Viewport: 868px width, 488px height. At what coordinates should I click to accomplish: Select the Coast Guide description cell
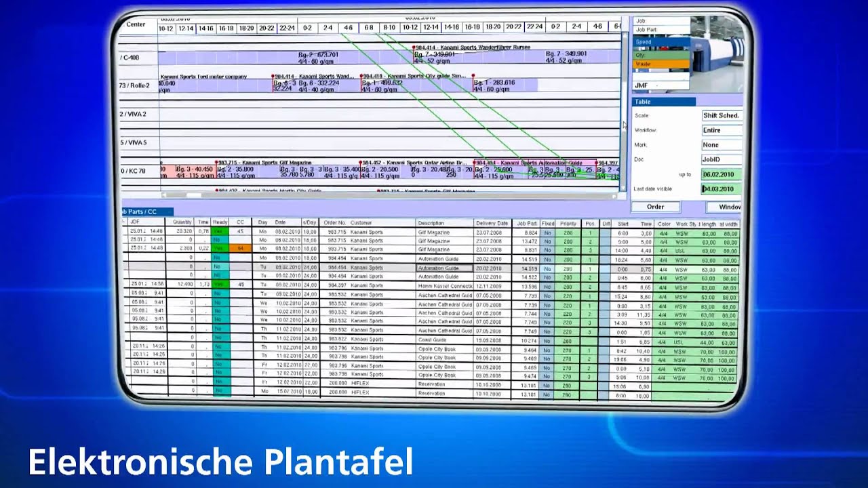point(444,340)
